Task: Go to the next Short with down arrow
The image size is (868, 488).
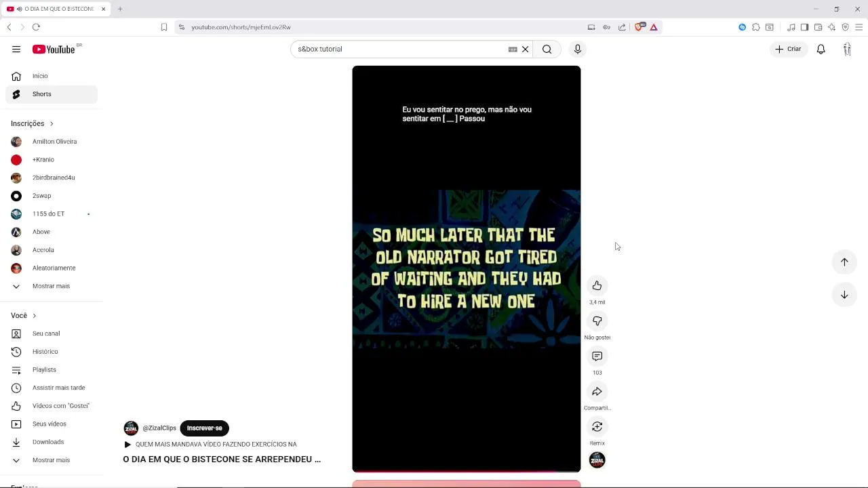Action: pyautogui.click(x=844, y=294)
